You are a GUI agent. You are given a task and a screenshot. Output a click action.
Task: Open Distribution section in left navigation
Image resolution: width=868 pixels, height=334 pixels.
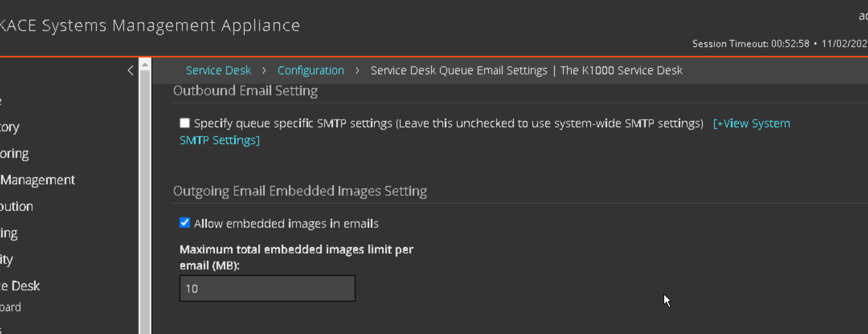pyautogui.click(x=16, y=207)
